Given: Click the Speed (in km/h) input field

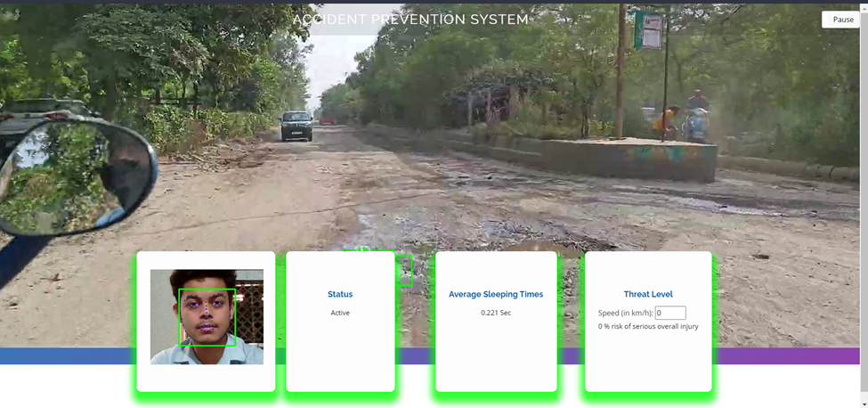Looking at the screenshot, I should pos(670,313).
